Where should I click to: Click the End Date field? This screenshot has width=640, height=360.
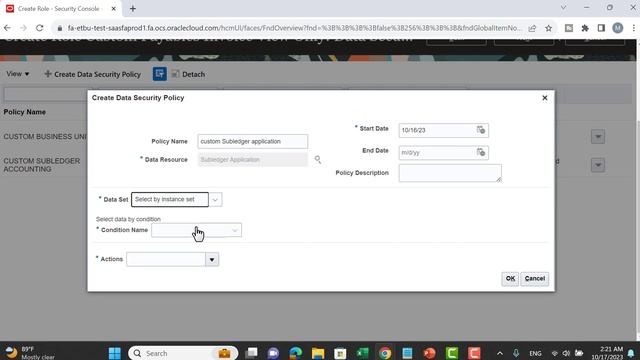tap(437, 152)
